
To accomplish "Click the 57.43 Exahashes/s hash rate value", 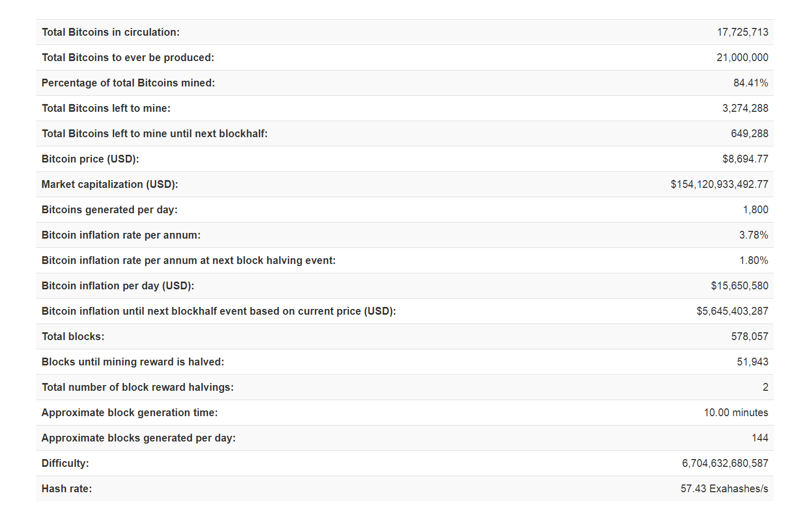I will pos(724,489).
